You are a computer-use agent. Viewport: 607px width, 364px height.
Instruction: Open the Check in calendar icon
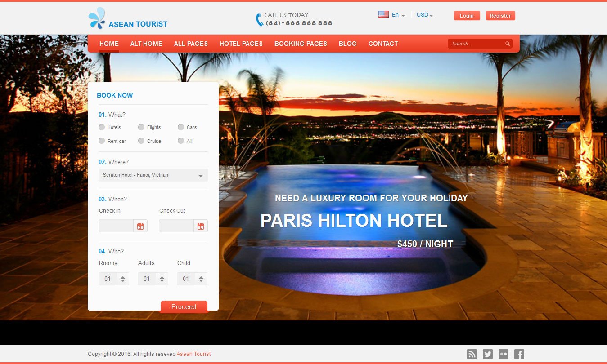coord(140,226)
